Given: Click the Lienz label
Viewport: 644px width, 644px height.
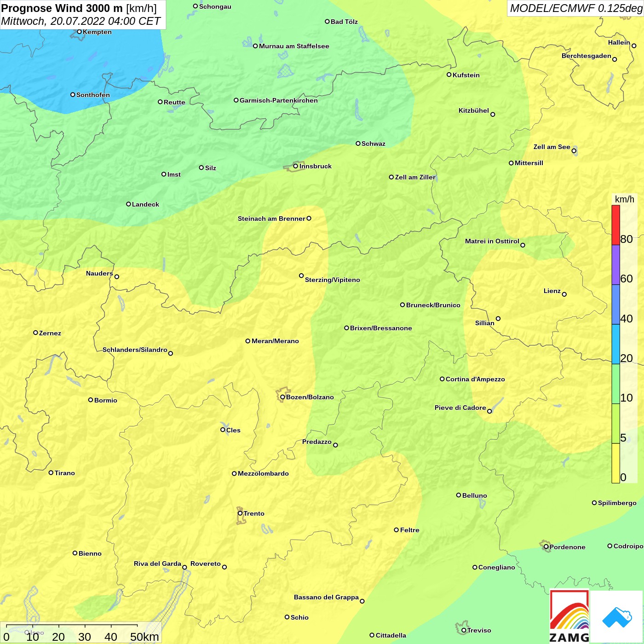Looking at the screenshot, I should click(552, 291).
